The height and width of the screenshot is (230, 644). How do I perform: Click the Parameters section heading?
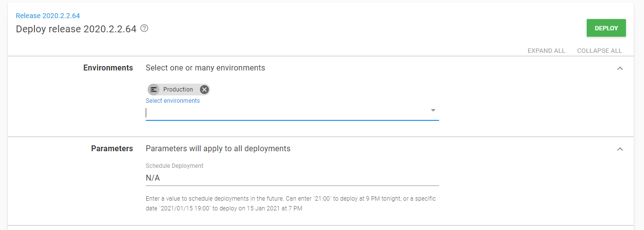click(x=112, y=148)
